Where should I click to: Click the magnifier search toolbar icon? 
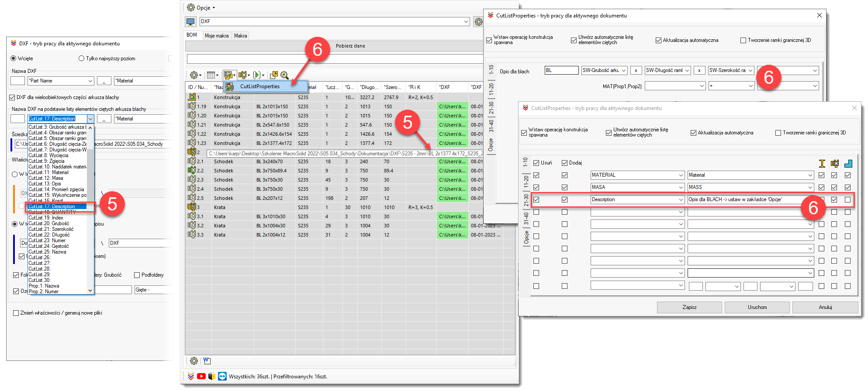(284, 75)
